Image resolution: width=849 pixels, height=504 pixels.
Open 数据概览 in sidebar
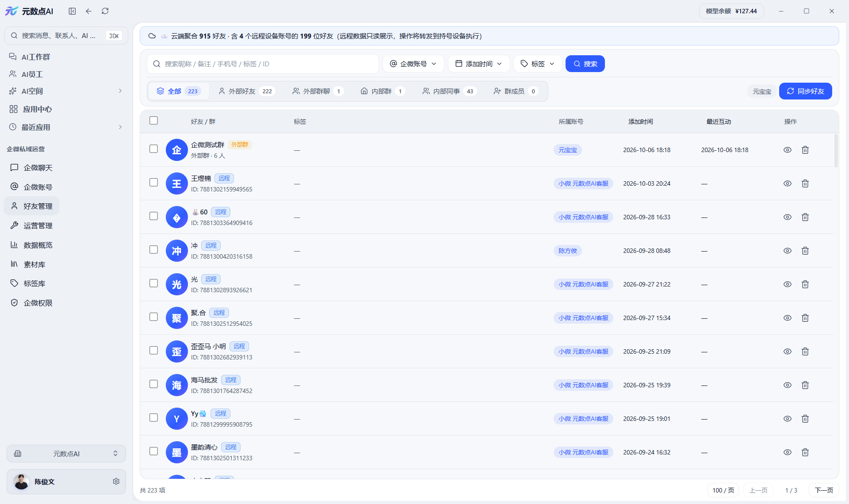[x=32, y=245]
